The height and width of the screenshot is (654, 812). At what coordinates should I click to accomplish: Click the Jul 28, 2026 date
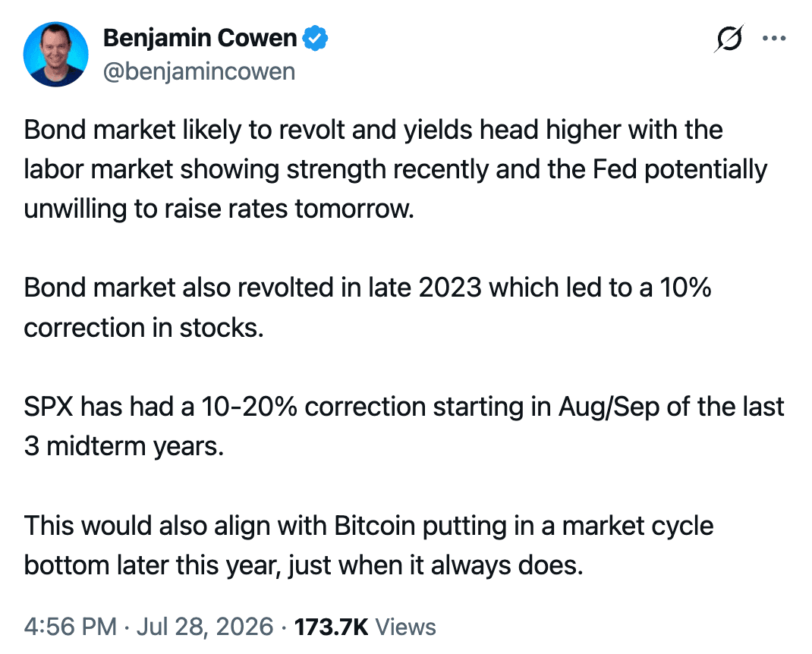pyautogui.click(x=205, y=627)
